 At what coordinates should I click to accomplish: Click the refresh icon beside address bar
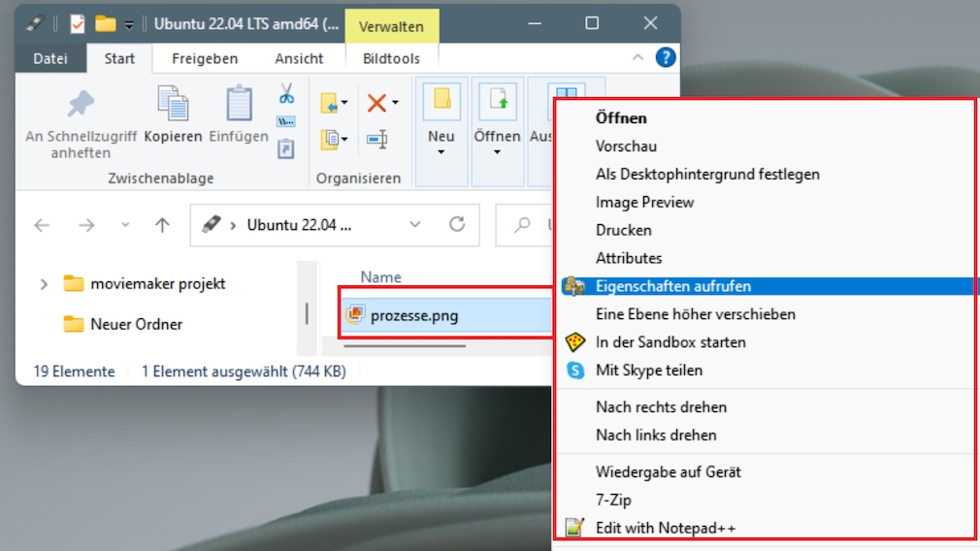pyautogui.click(x=457, y=225)
